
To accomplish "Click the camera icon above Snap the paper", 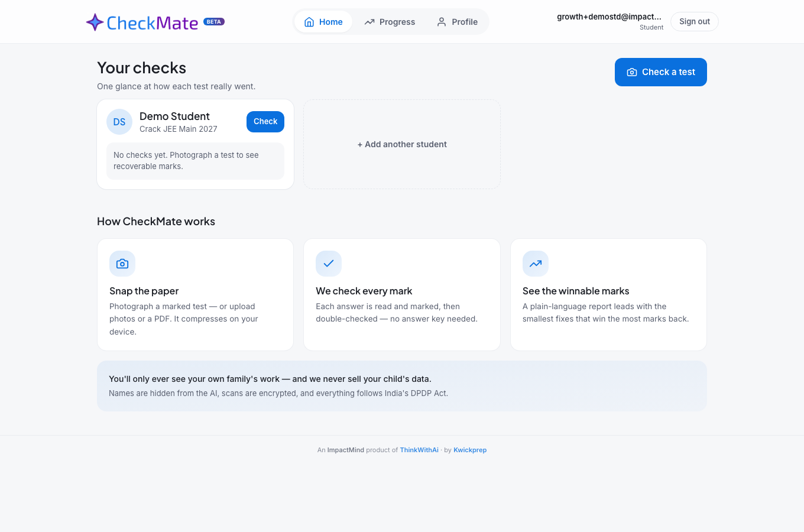I will [122, 264].
